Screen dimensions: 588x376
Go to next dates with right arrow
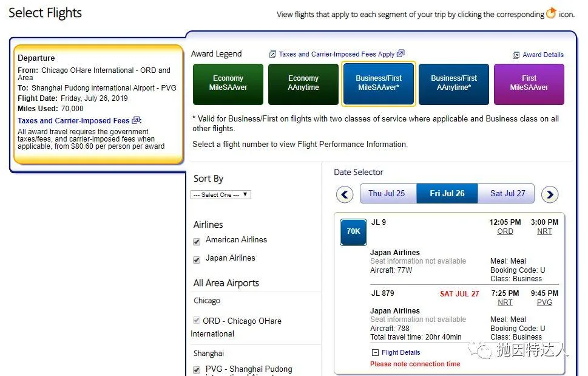tap(550, 194)
